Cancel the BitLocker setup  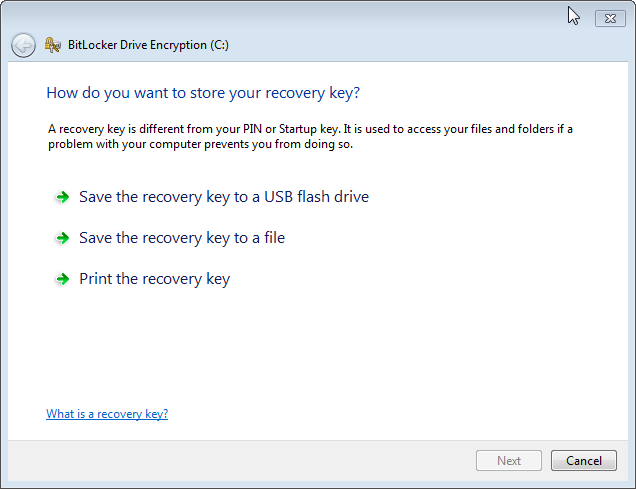click(x=584, y=461)
